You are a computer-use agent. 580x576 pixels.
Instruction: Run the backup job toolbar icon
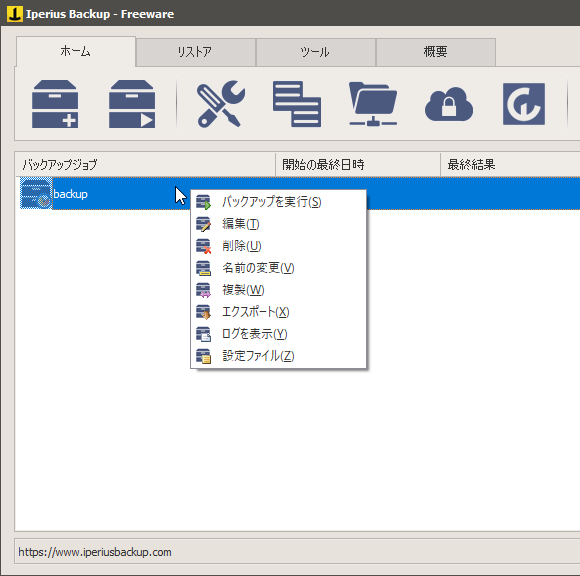pyautogui.click(x=132, y=104)
